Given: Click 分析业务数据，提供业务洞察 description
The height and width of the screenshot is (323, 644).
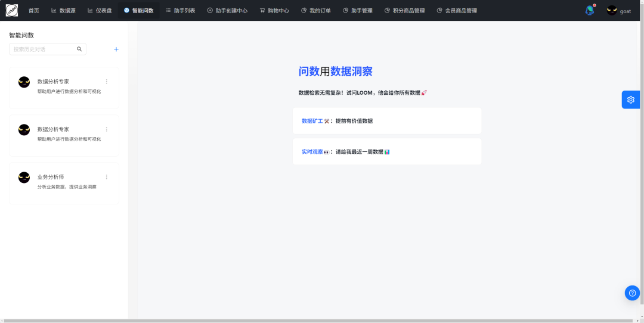Looking at the screenshot, I should coord(67,187).
